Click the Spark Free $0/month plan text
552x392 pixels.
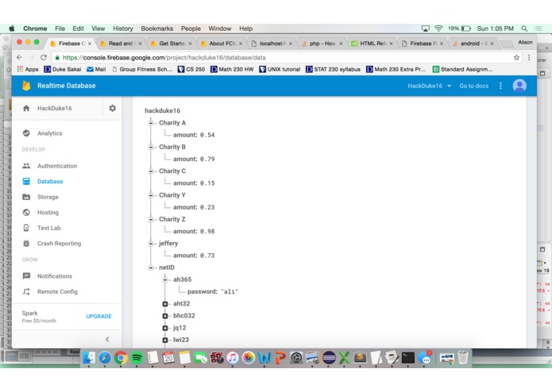point(39,317)
